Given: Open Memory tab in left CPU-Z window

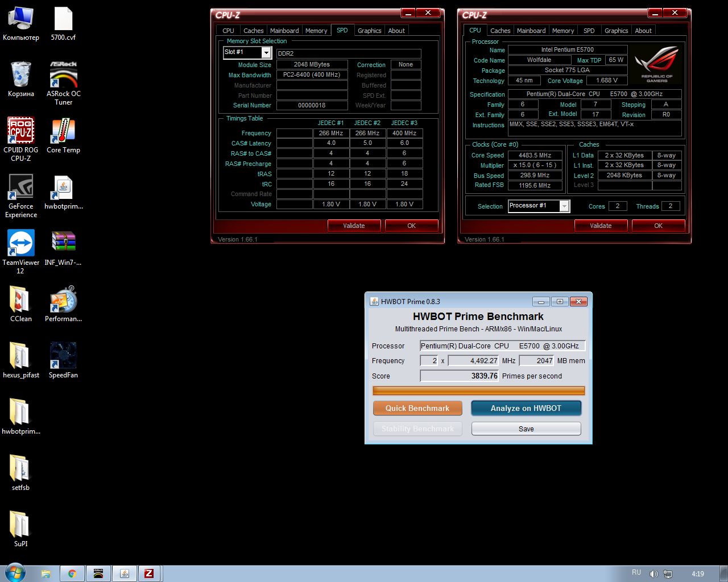Looking at the screenshot, I should pos(316,31).
